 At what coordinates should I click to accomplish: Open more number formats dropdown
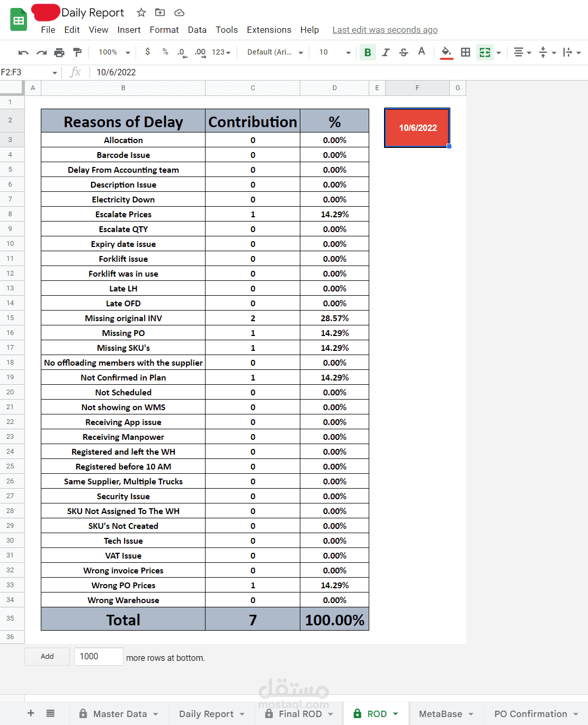[221, 52]
